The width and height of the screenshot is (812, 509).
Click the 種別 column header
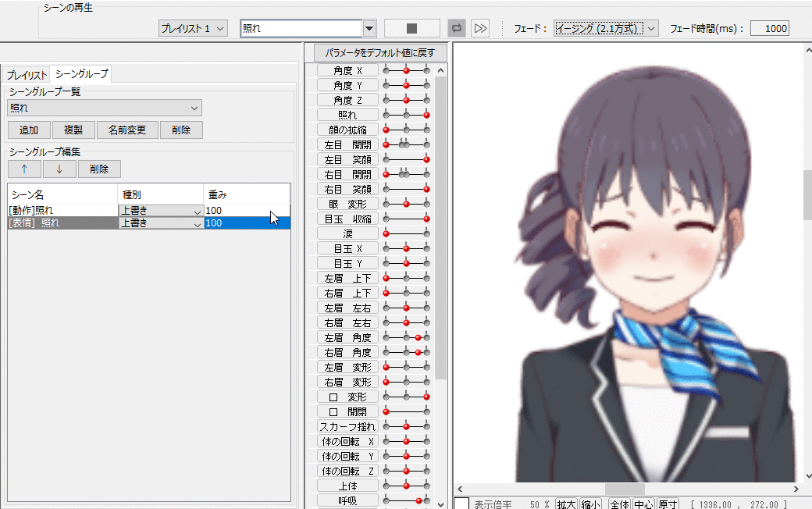(x=161, y=194)
